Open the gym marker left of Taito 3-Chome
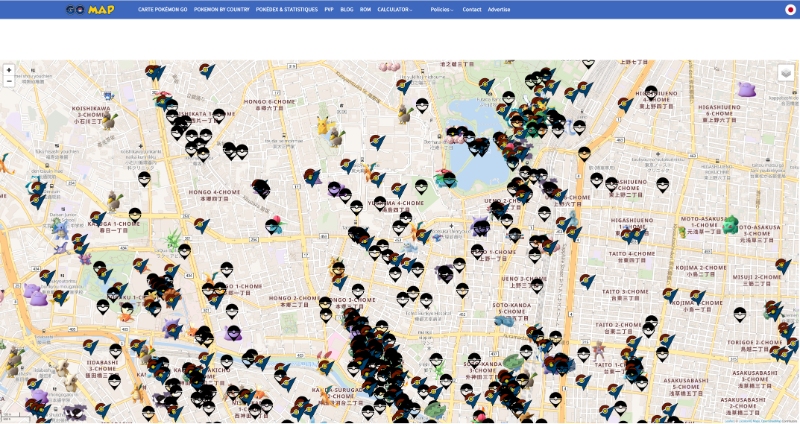This screenshot has width=800, height=424. coord(587,281)
